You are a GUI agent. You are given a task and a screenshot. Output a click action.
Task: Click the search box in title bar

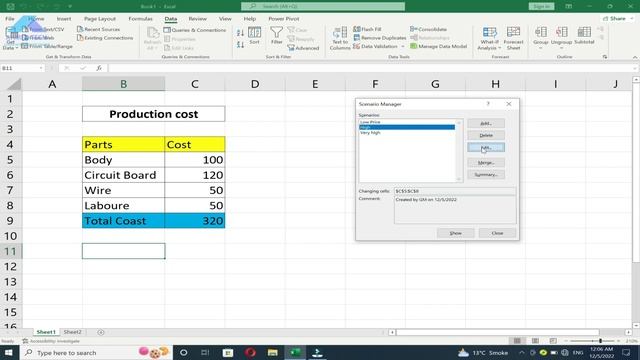tap(323, 7)
